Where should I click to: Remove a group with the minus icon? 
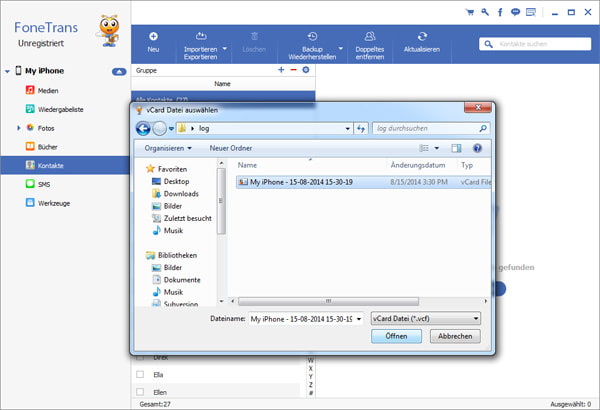coord(293,70)
